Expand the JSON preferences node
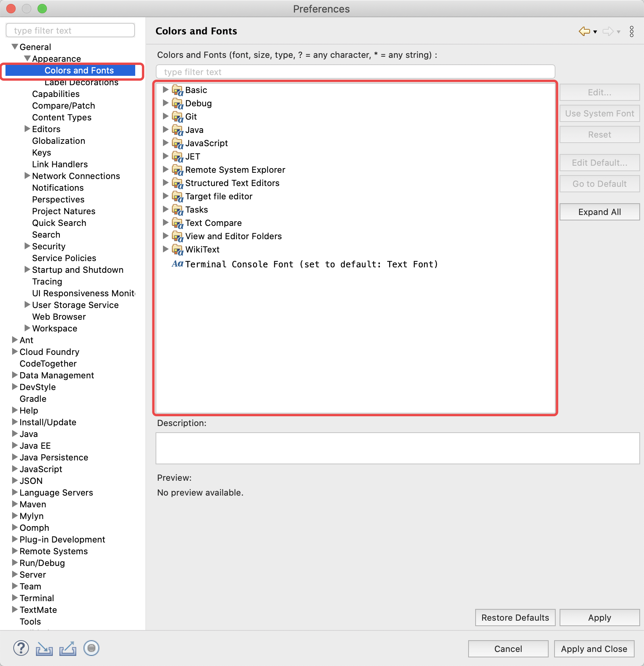 point(15,480)
